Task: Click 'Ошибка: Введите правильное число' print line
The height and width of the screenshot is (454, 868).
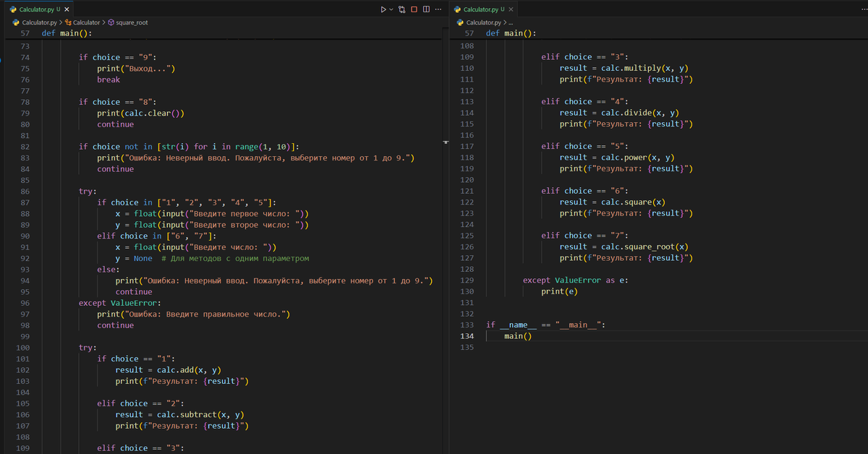Action: point(194,314)
